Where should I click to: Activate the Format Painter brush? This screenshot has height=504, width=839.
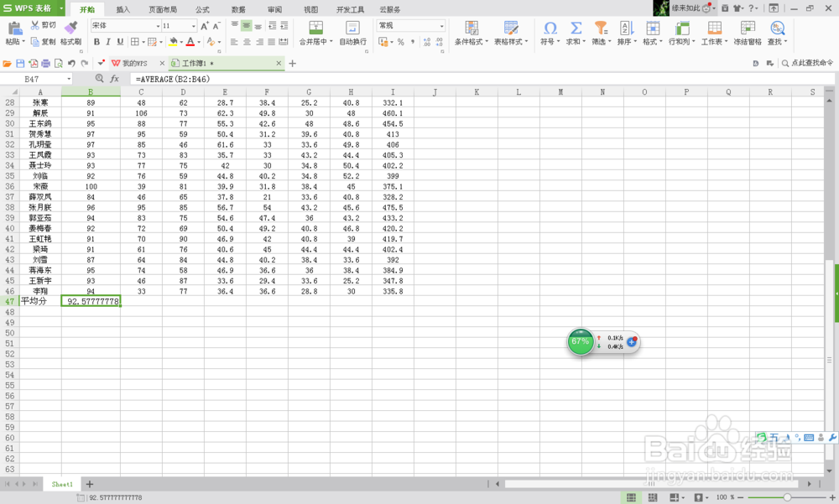(x=70, y=29)
